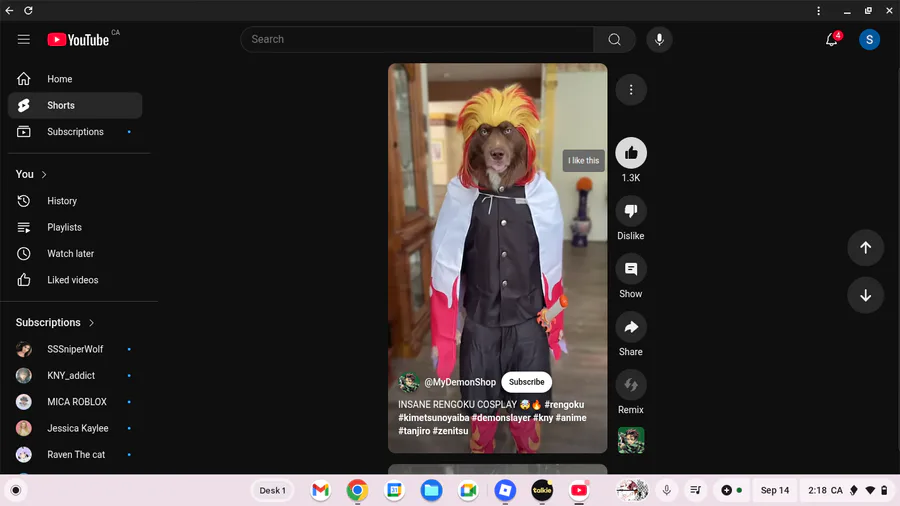Show comments on this Short
This screenshot has width=900, height=506.
(x=631, y=268)
